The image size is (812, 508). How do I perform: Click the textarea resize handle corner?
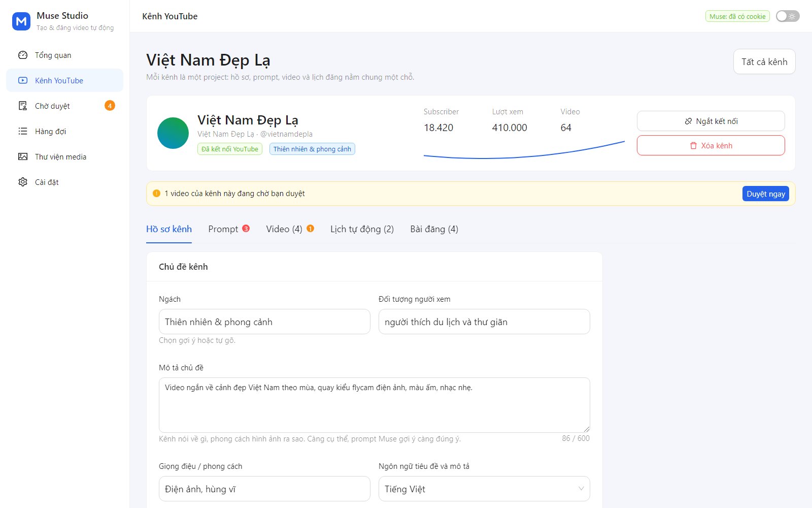point(587,429)
